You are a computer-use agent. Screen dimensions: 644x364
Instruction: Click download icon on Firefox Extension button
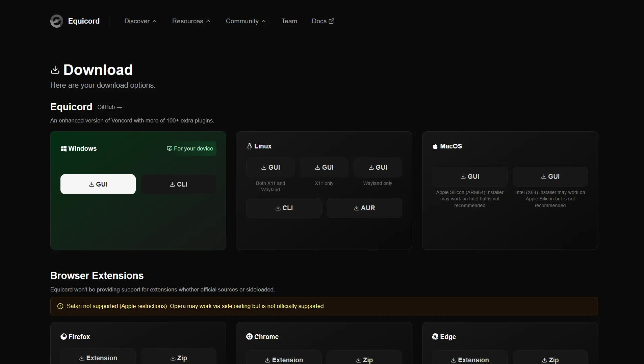(x=82, y=358)
